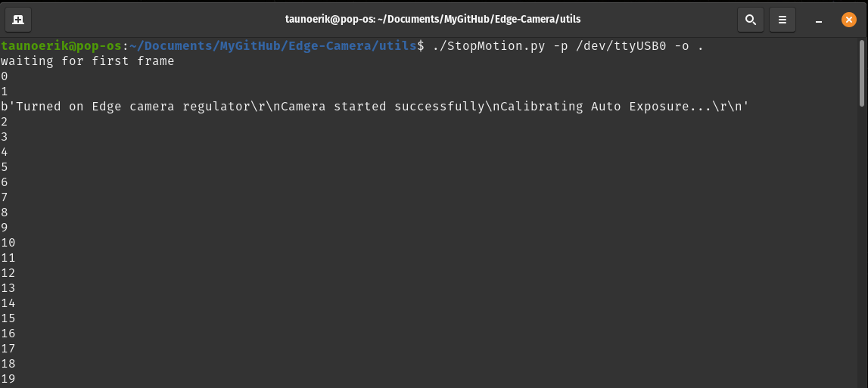Click the -o option in command
868x388 pixels.
coord(682,46)
